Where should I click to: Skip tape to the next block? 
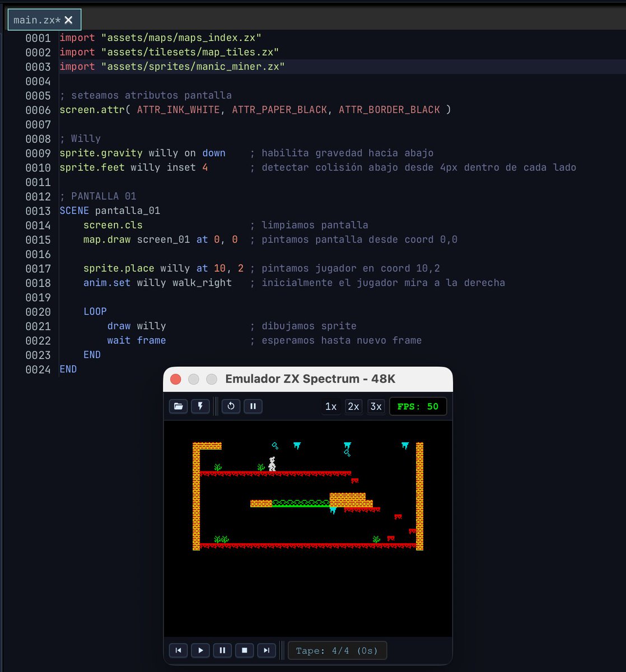267,650
